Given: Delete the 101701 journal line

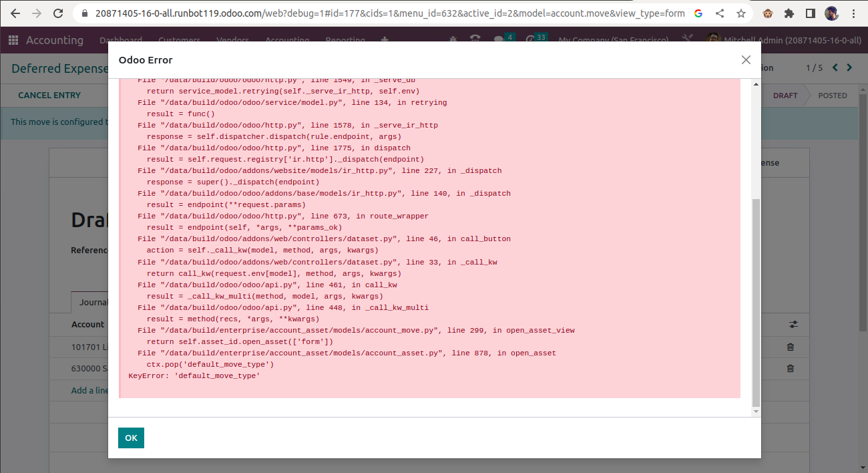Looking at the screenshot, I should tap(791, 347).
